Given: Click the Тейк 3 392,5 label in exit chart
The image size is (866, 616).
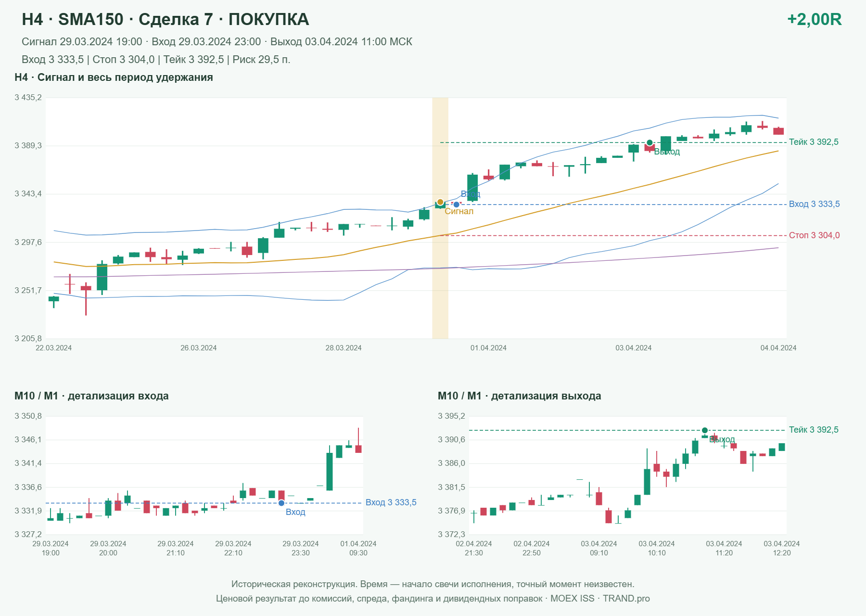Looking at the screenshot, I should tap(814, 430).
